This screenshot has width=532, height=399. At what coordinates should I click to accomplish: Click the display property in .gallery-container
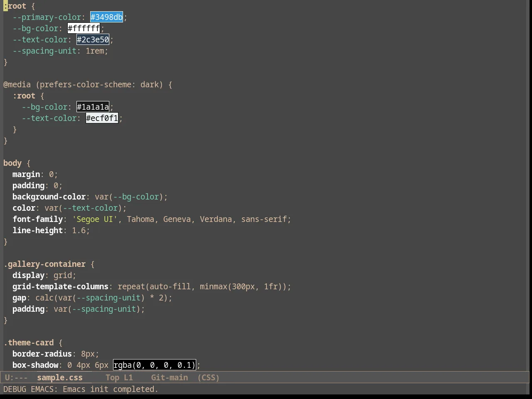point(28,275)
